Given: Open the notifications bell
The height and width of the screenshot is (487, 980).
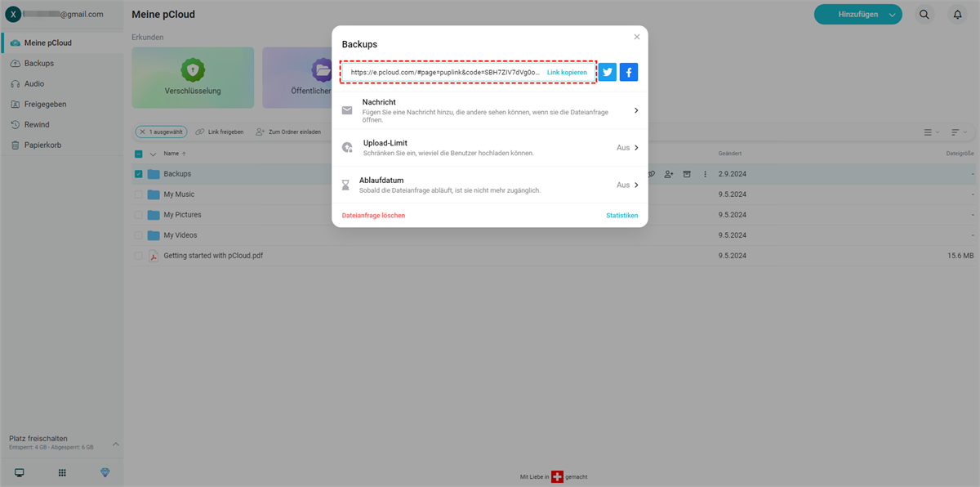Looking at the screenshot, I should tap(957, 14).
